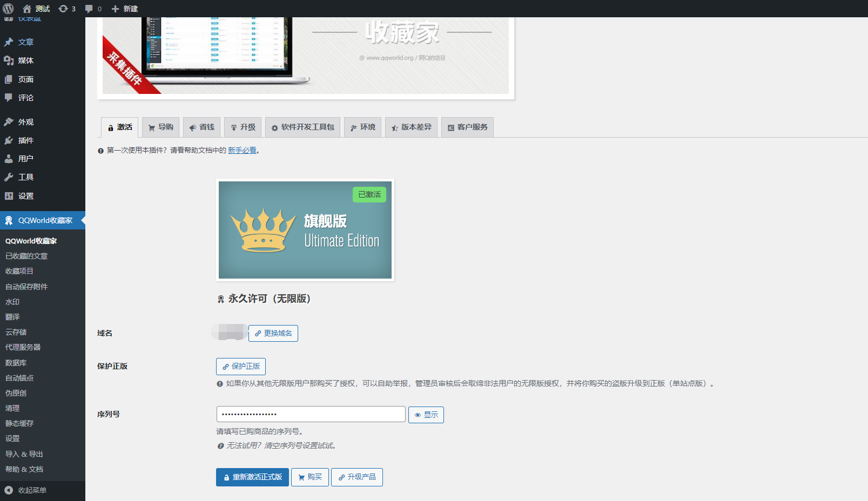Go to 收藏项目
The image size is (868, 501).
pyautogui.click(x=19, y=271)
